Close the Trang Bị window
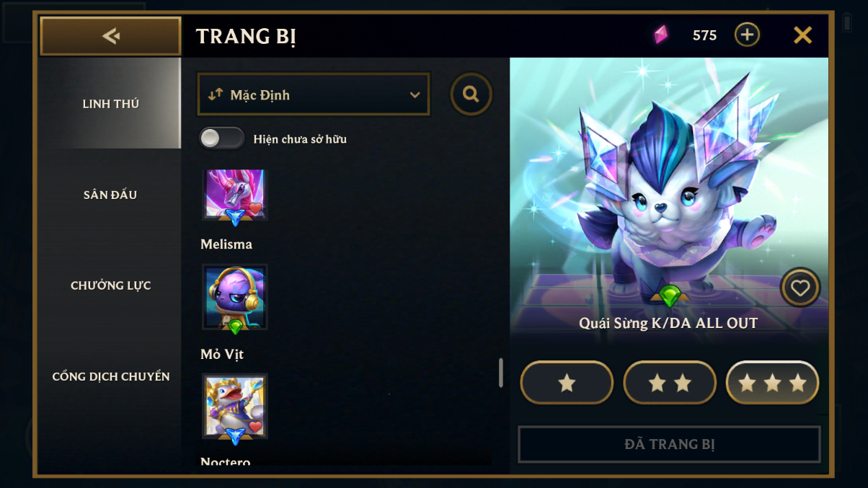 click(802, 35)
